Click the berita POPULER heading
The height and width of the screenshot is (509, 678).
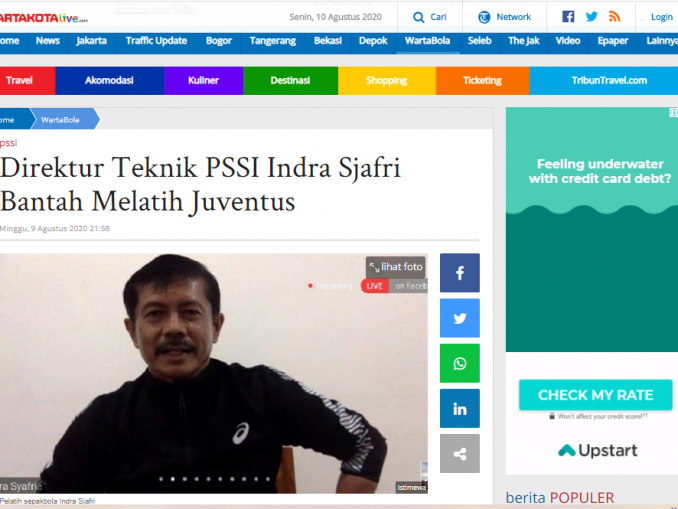pyautogui.click(x=560, y=498)
